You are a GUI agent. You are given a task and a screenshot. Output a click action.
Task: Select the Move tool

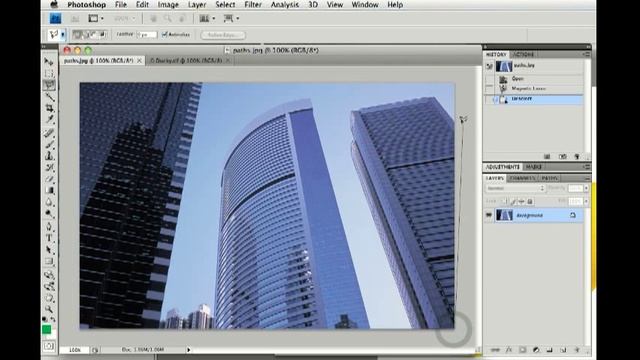[x=49, y=62]
